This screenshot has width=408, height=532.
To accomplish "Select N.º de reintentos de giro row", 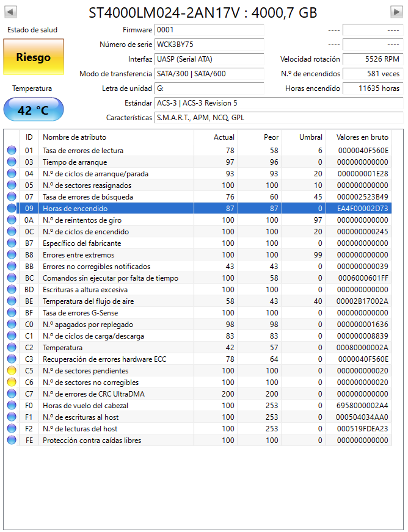I will (x=199, y=220).
